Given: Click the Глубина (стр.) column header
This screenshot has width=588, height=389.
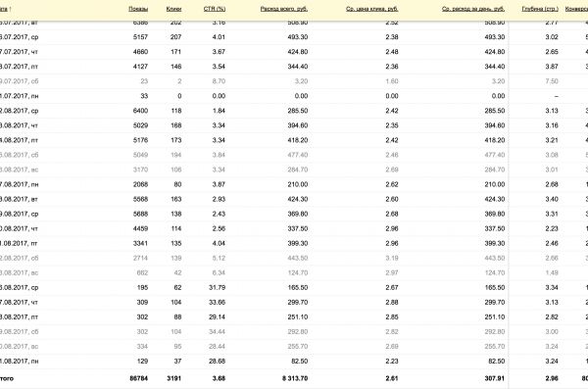Looking at the screenshot, I should click(540, 9).
